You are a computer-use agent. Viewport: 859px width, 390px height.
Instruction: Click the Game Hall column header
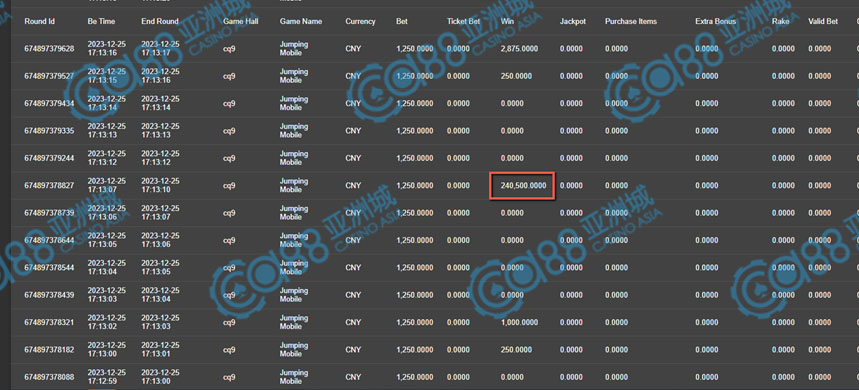[x=240, y=21]
